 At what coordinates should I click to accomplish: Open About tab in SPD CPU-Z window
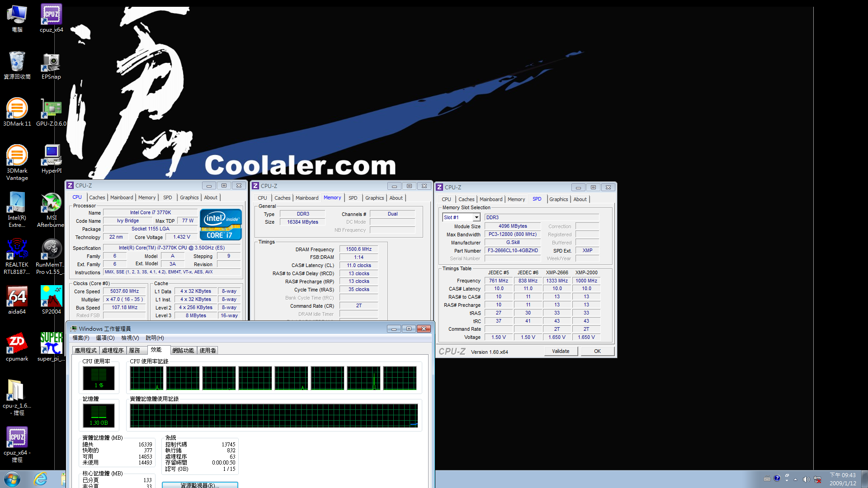[x=580, y=199]
